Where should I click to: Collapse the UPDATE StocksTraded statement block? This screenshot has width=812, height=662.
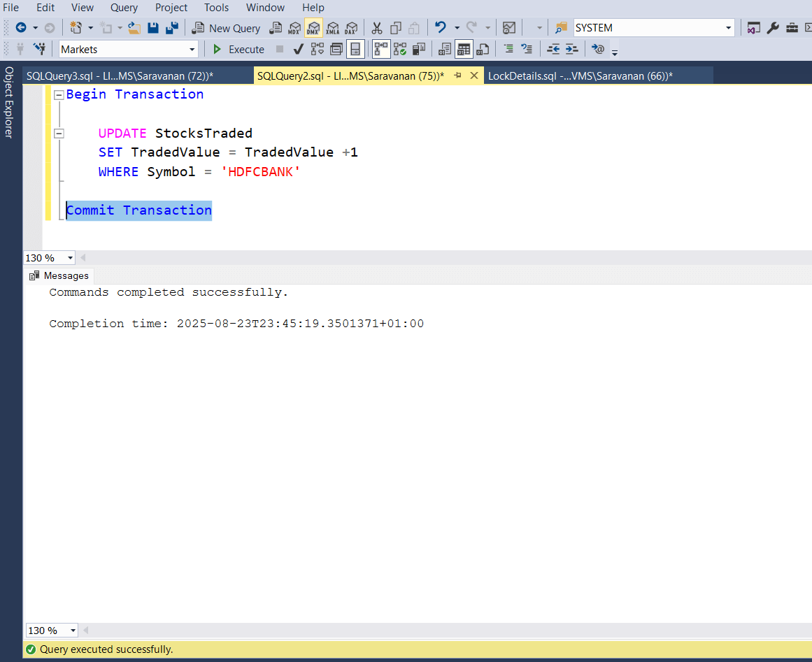[59, 134]
